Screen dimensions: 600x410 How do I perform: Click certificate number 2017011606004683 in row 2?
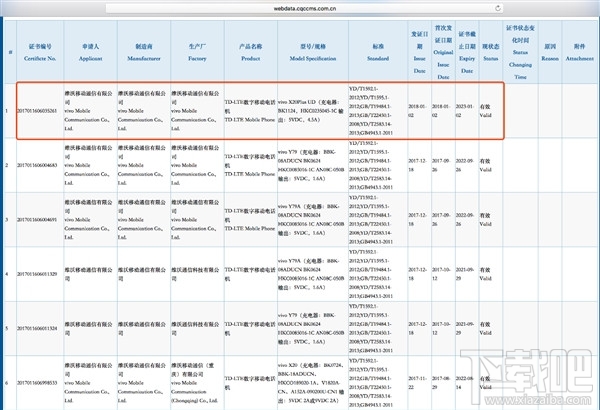[x=37, y=165]
